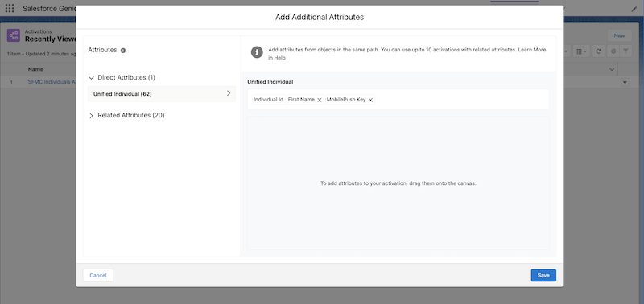The image size is (644, 304).
Task: Open the list view charts icon
Action: tap(613, 51)
